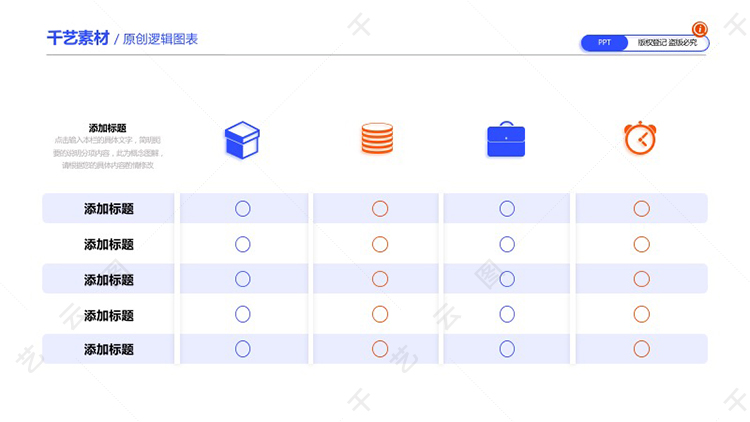This screenshot has height=422, width=750.
Task: Select third-row circle under the coin stack
Action: [x=380, y=279]
